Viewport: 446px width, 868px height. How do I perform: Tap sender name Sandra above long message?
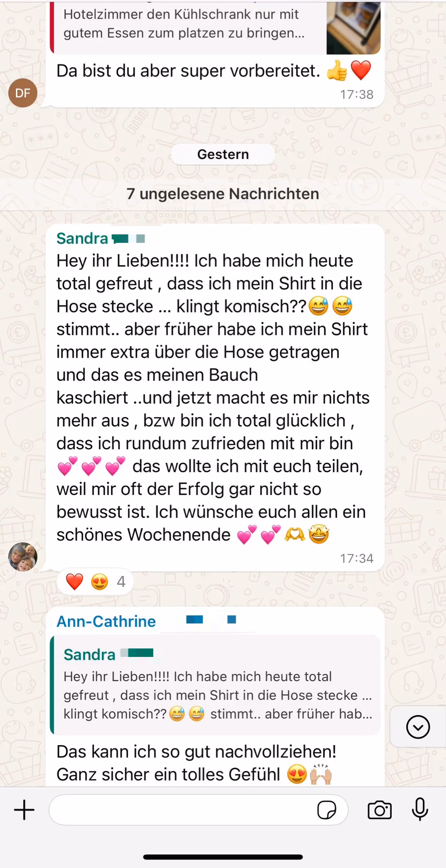[x=82, y=238]
